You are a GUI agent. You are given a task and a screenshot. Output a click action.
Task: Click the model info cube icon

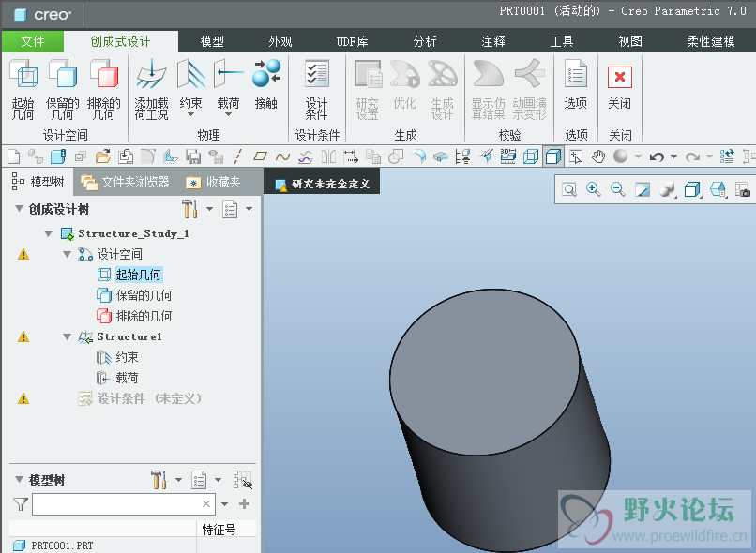(x=58, y=157)
